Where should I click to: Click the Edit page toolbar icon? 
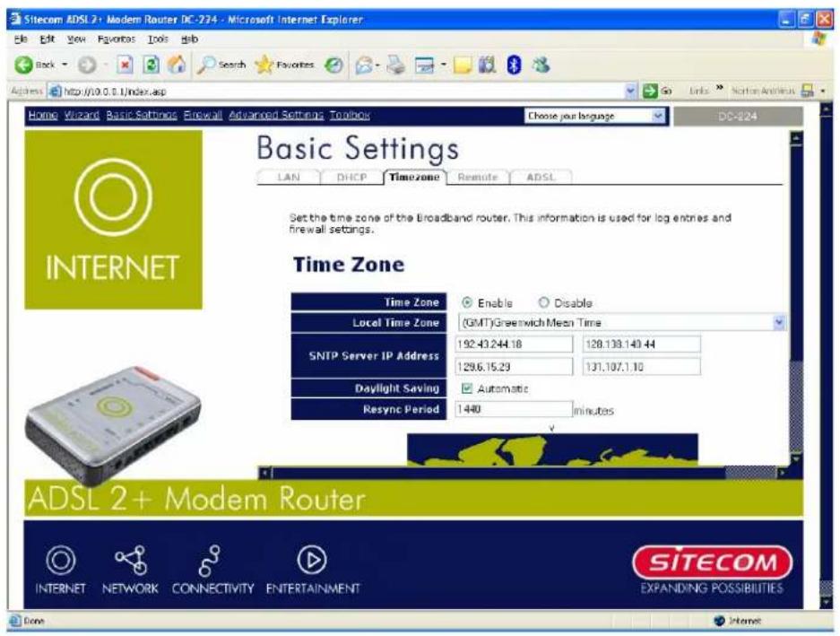click(424, 65)
